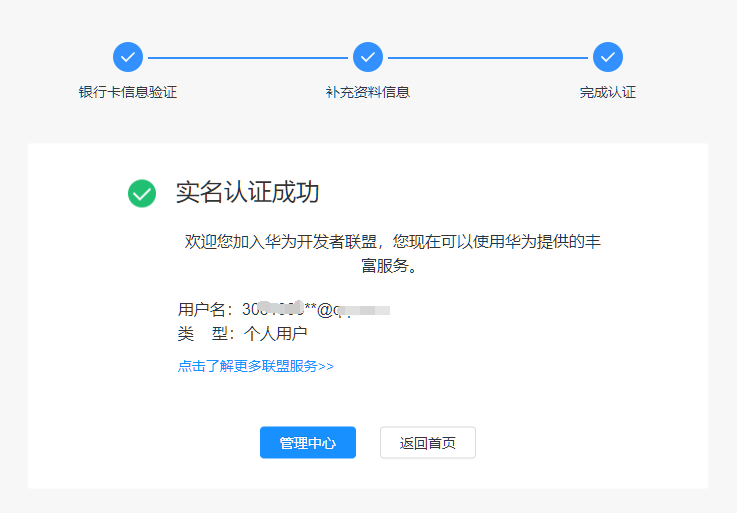This screenshot has height=513, width=737.
Task: Click the 管理中心 button
Action: [x=308, y=442]
